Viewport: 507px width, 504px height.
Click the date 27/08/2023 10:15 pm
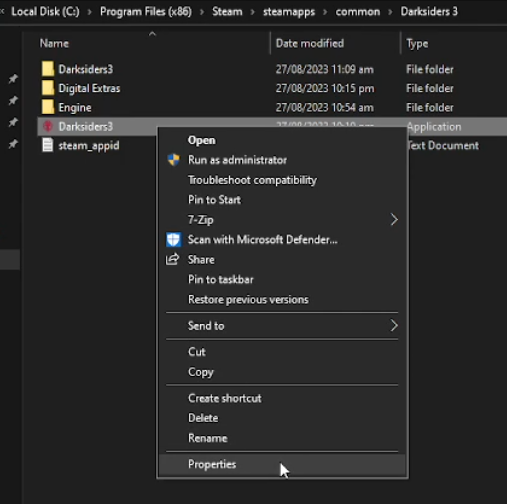click(325, 88)
